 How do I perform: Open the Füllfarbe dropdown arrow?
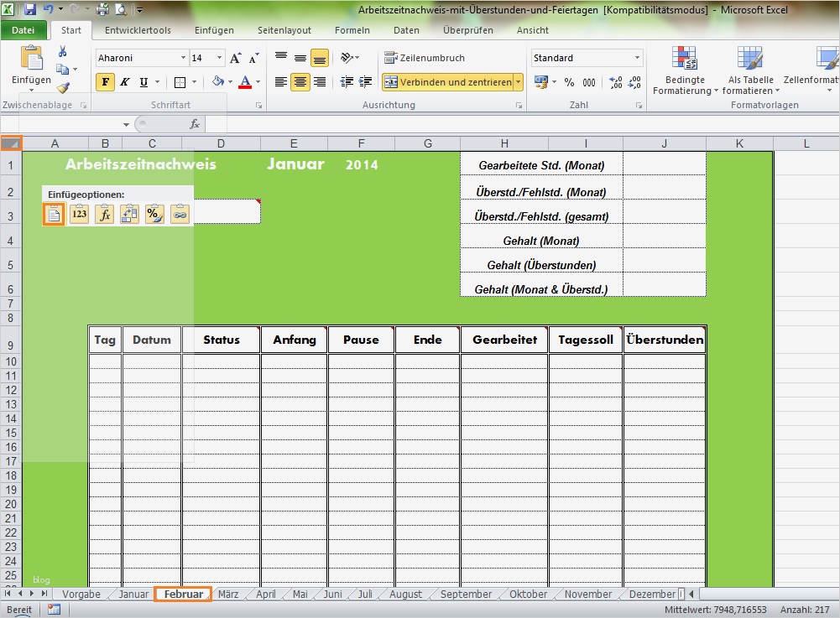tap(228, 83)
